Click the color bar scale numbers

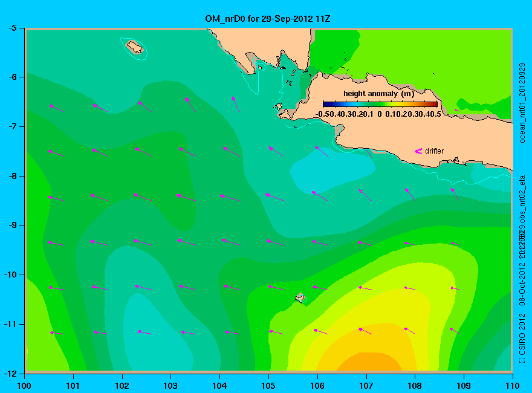[378, 114]
